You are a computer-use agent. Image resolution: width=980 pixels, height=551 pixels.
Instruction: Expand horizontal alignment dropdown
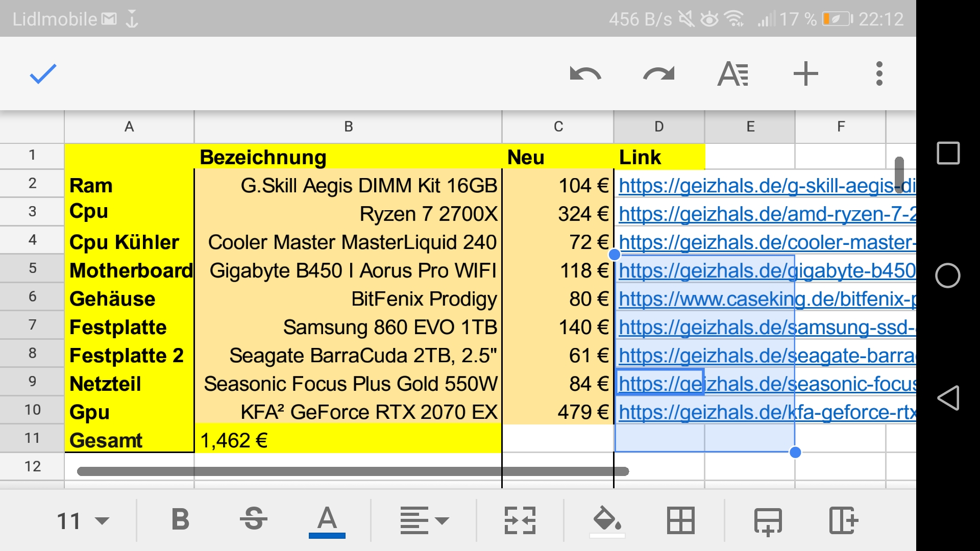pyautogui.click(x=424, y=520)
